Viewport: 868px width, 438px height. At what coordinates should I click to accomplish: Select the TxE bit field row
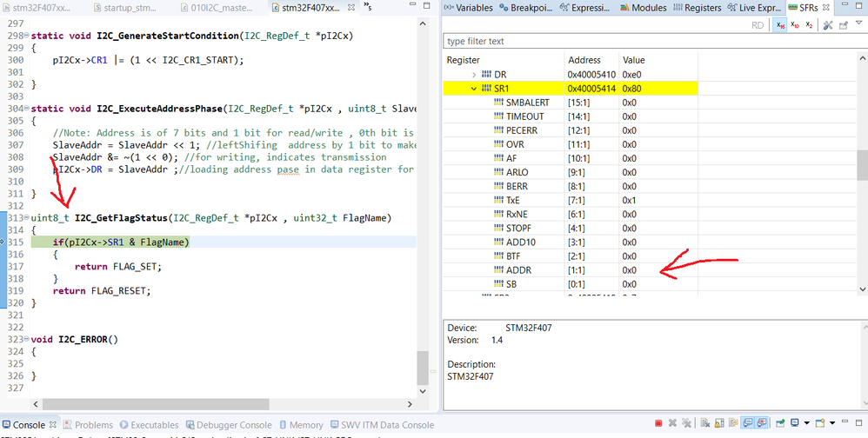[571, 200]
